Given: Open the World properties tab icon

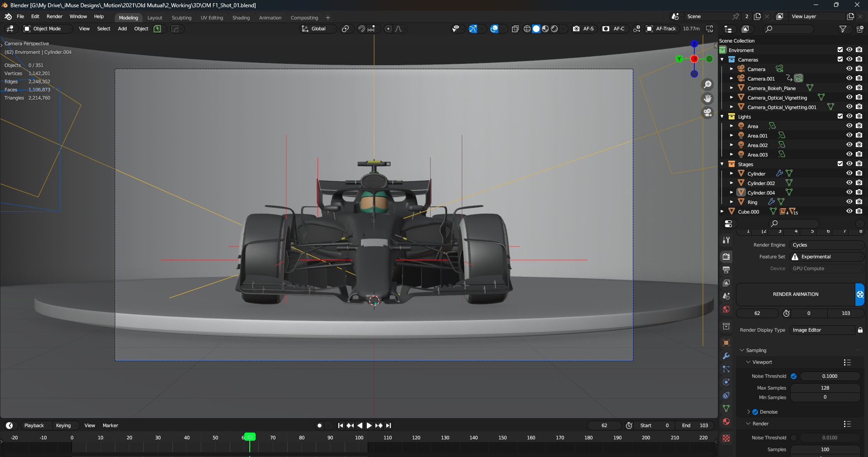Looking at the screenshot, I should 726,309.
